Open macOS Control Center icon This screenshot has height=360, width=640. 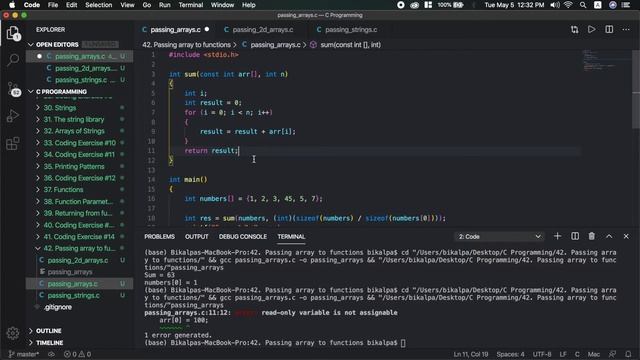(x=626, y=5)
